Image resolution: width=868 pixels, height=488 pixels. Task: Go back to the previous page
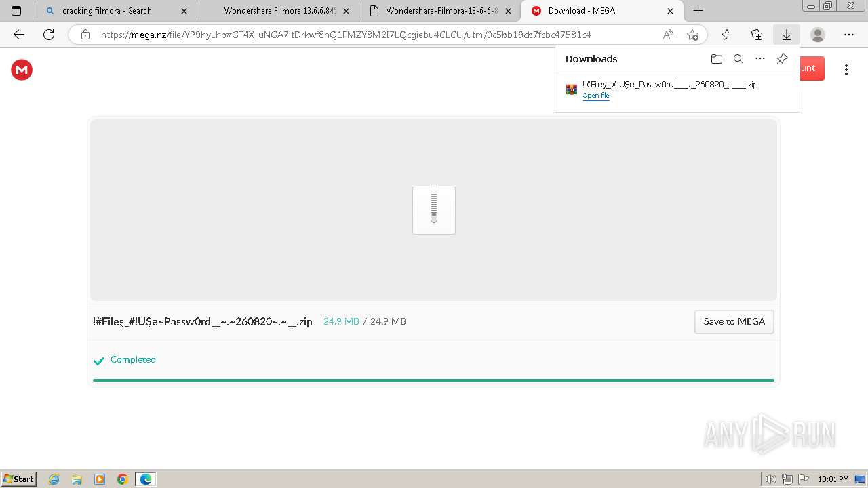(x=18, y=35)
